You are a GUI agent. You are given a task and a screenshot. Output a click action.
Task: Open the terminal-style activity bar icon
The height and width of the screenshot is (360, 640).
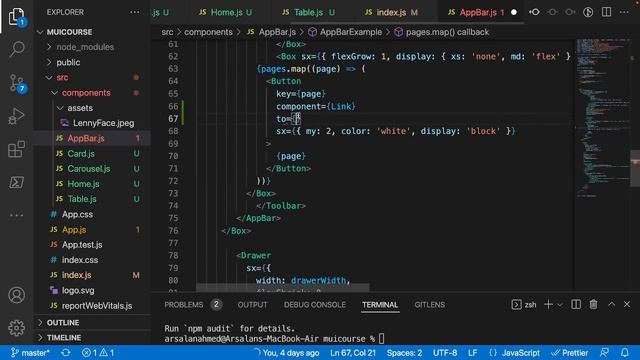click(17, 182)
